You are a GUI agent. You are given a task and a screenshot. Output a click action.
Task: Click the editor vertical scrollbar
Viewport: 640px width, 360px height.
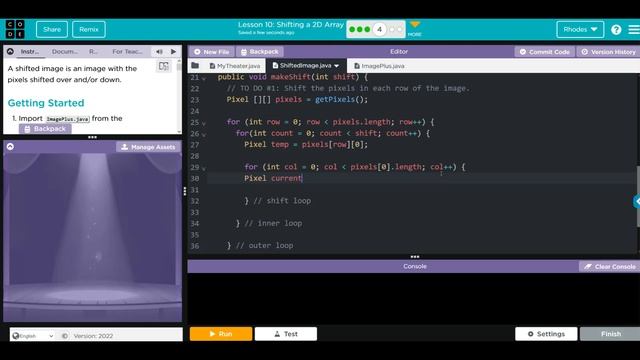click(x=638, y=196)
